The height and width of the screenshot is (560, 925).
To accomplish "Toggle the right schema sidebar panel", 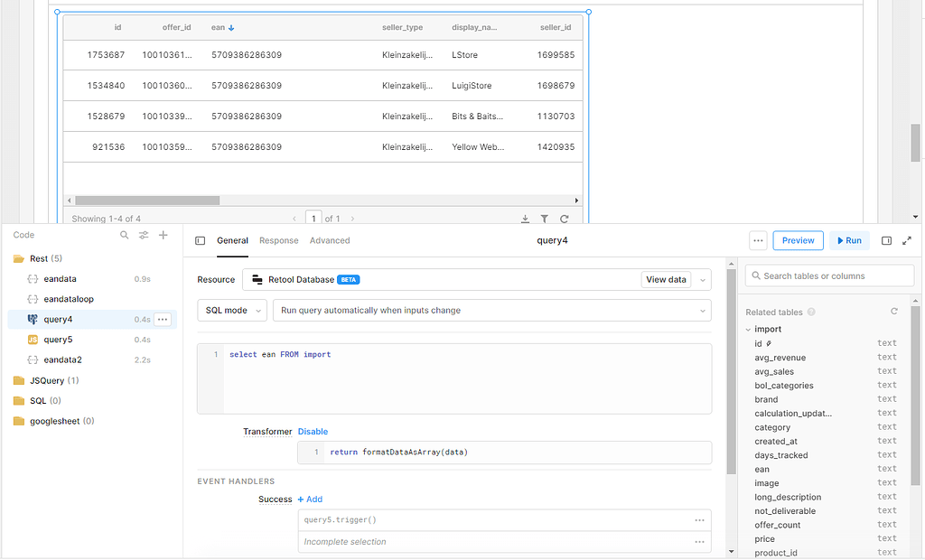I will tap(886, 240).
